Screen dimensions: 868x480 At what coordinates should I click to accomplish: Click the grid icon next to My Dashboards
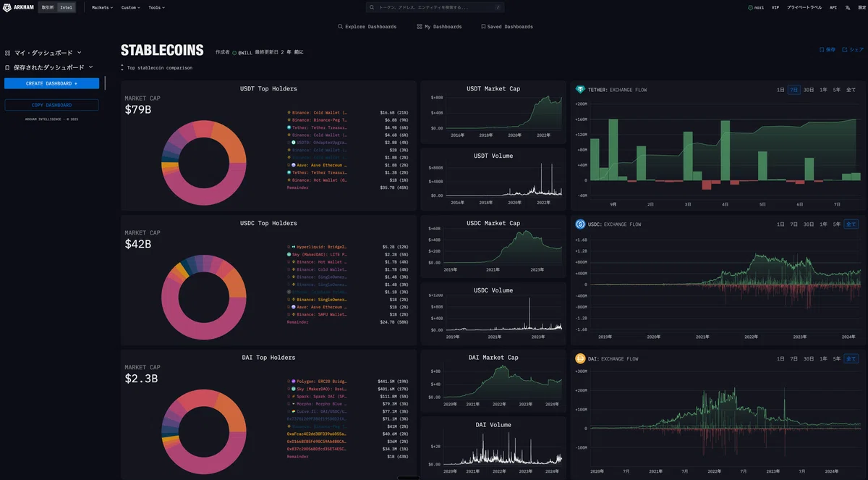click(420, 27)
